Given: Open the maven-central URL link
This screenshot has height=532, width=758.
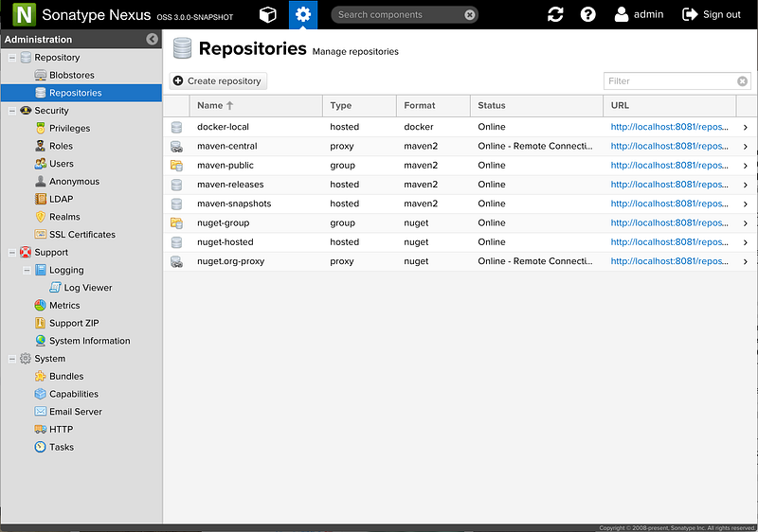Looking at the screenshot, I should coord(670,147).
